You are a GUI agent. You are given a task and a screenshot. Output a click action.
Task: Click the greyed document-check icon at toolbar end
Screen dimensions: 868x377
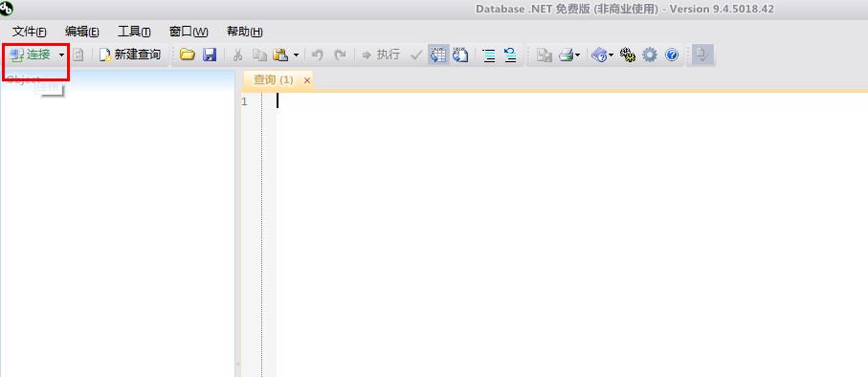(x=701, y=55)
